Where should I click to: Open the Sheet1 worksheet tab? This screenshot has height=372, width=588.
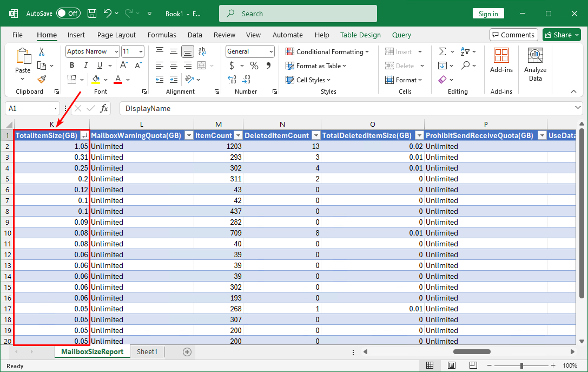coord(147,351)
